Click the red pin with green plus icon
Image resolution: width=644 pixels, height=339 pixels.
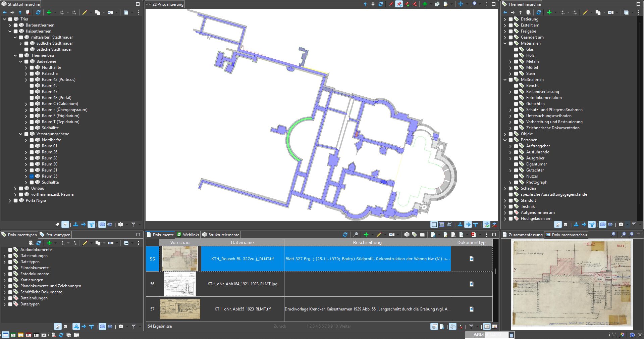pos(407,4)
